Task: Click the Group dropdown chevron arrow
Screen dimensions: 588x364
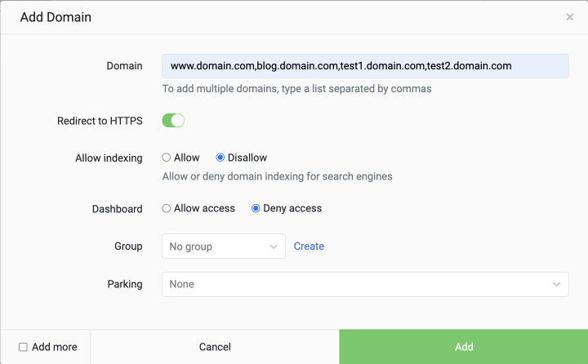Action: click(274, 246)
